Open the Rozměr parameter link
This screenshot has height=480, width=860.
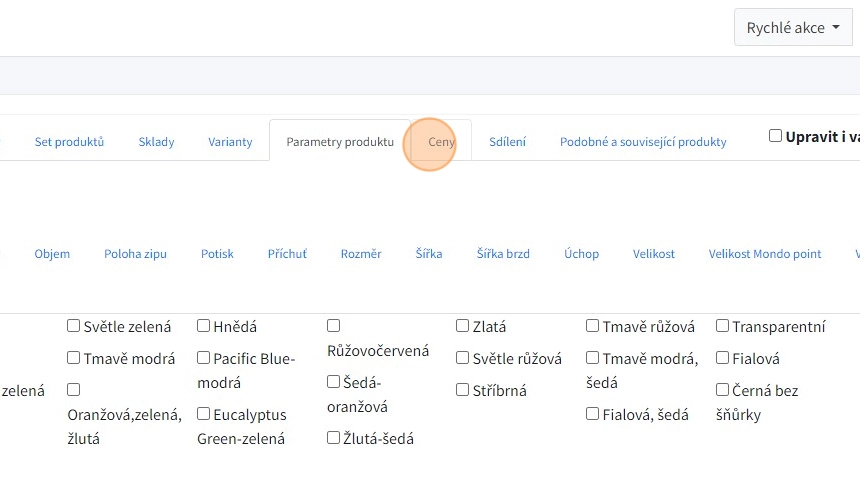pos(361,254)
